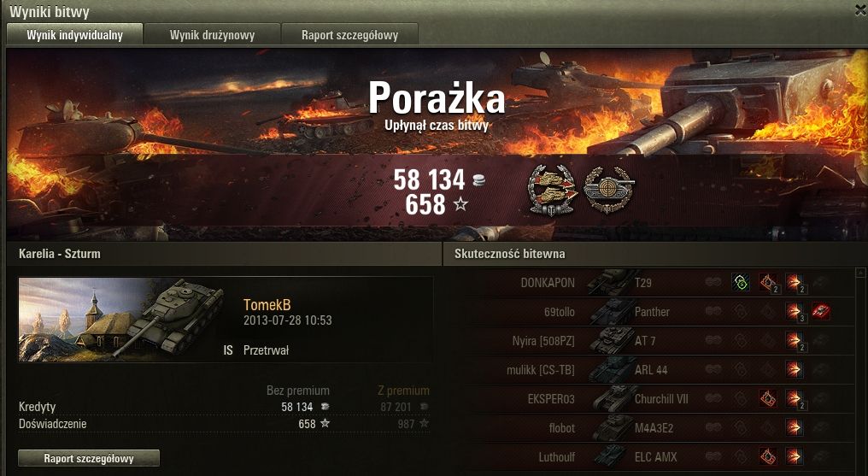Open the Raport szczegółowy tab
The image size is (868, 476).
(349, 35)
